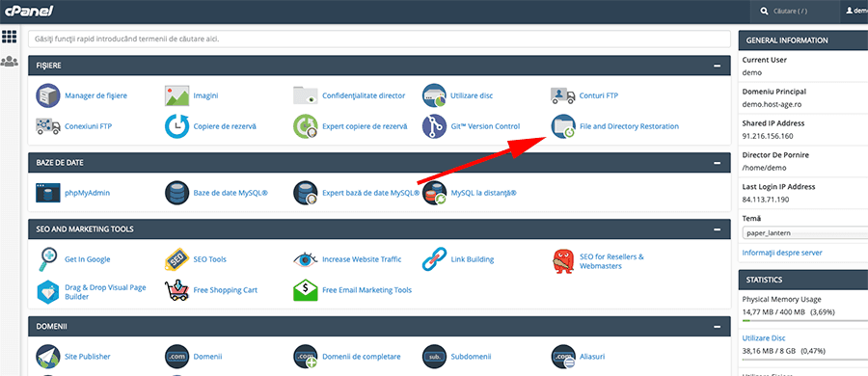The width and height of the screenshot is (868, 376).
Task: Collapse the Fișiere section
Action: coord(718,66)
